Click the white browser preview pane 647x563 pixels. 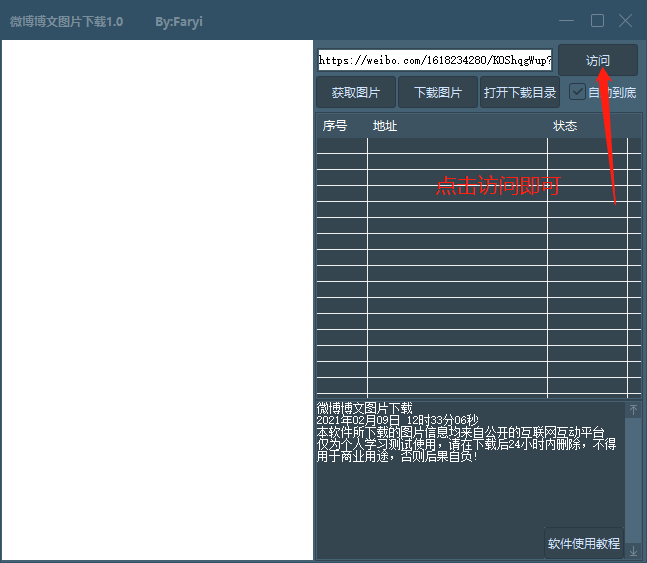(x=157, y=300)
